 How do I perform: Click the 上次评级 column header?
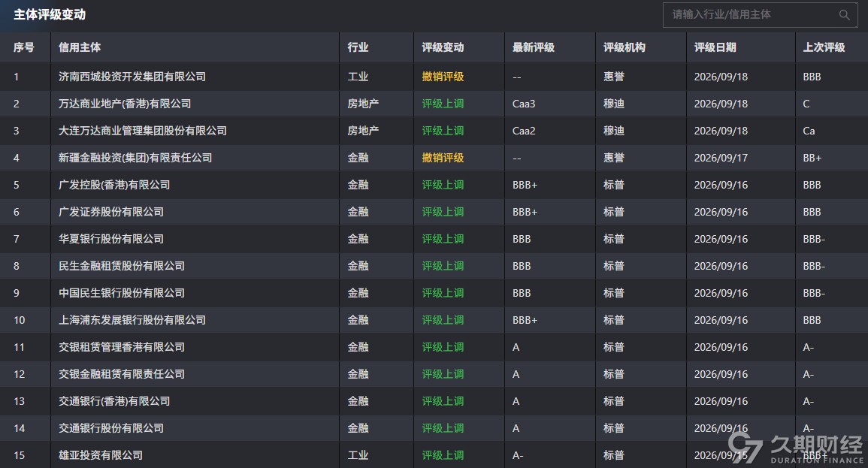(x=824, y=47)
